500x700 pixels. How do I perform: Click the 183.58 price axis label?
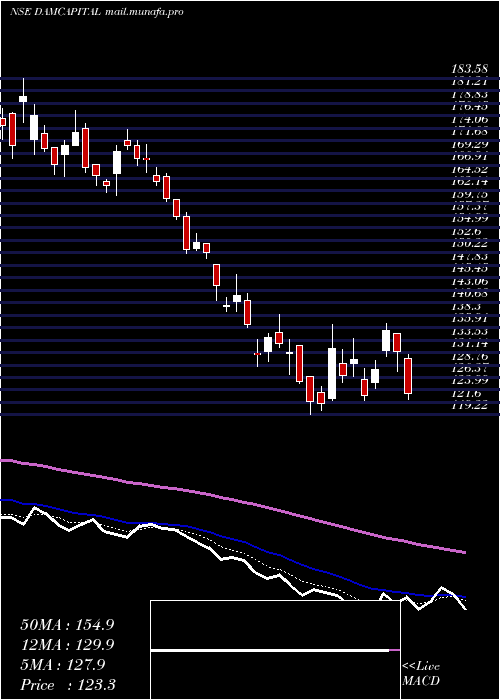click(x=470, y=69)
